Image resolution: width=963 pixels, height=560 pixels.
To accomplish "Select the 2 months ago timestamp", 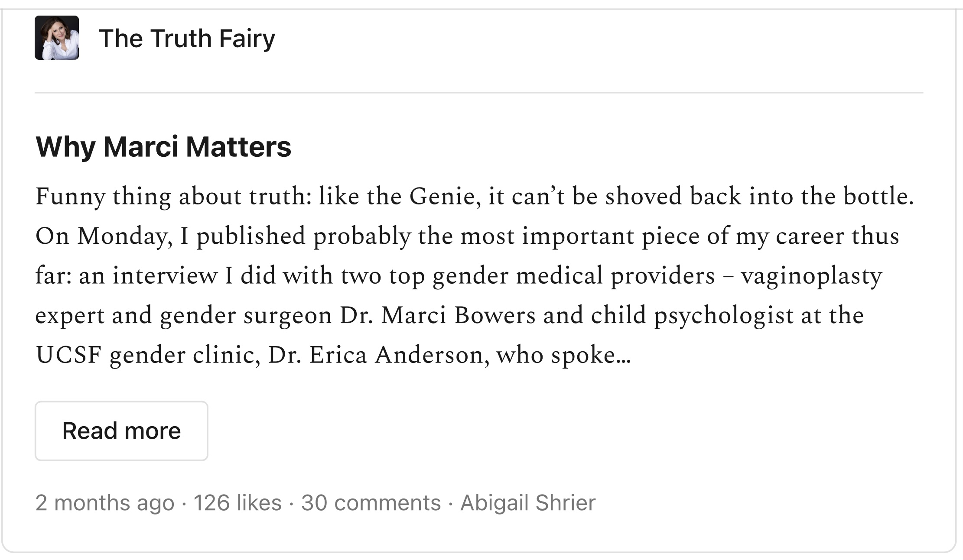I will (105, 502).
